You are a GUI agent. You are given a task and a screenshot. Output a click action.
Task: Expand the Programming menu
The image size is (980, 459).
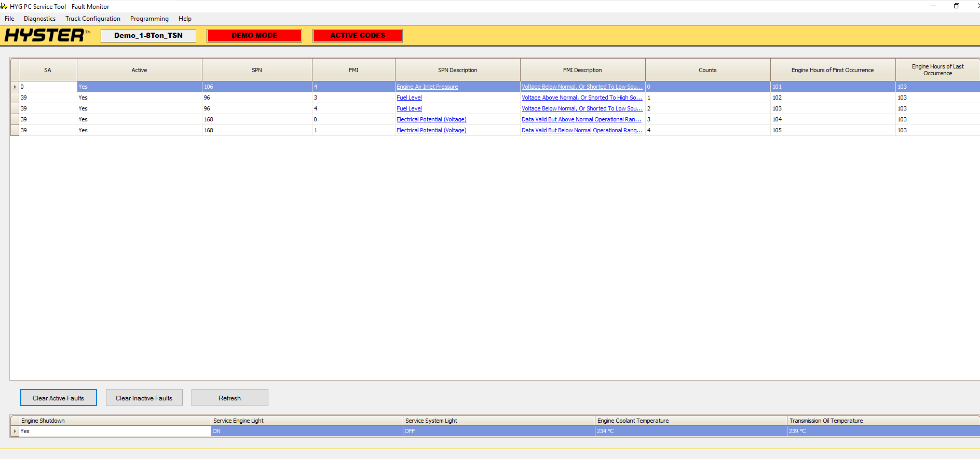tap(149, 19)
